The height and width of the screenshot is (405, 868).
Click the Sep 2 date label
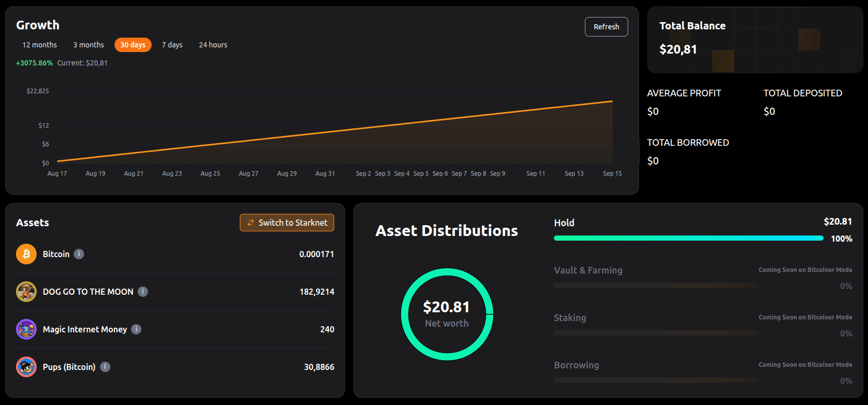pos(363,174)
